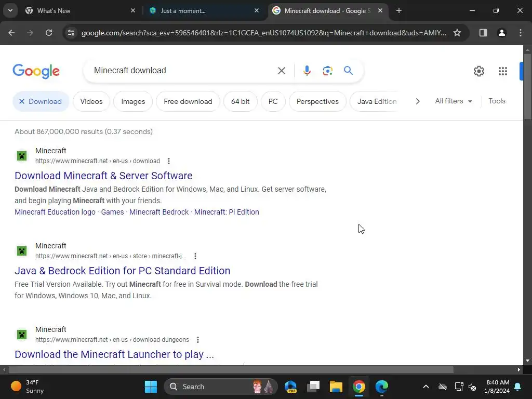Go to Google homepage via logo
Viewport: 532px width, 399px height.
(36, 71)
